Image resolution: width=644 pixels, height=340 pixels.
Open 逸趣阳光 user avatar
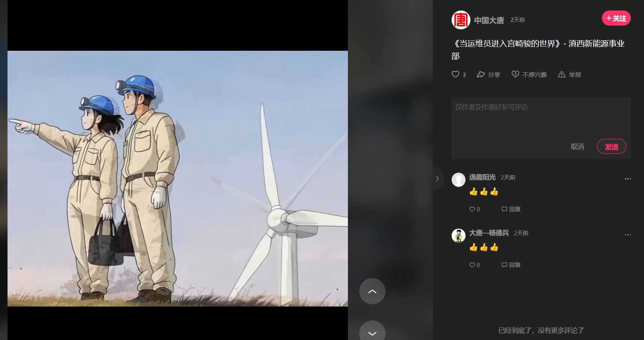pyautogui.click(x=458, y=180)
